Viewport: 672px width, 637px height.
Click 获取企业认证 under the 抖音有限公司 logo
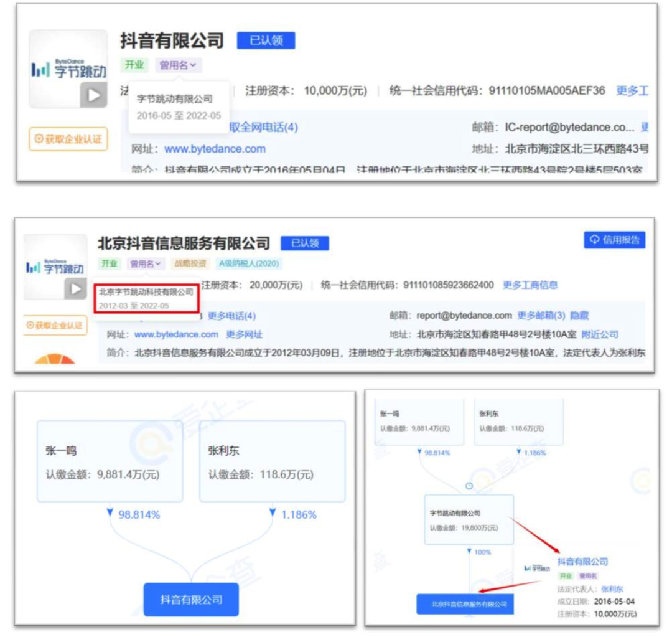68,139
